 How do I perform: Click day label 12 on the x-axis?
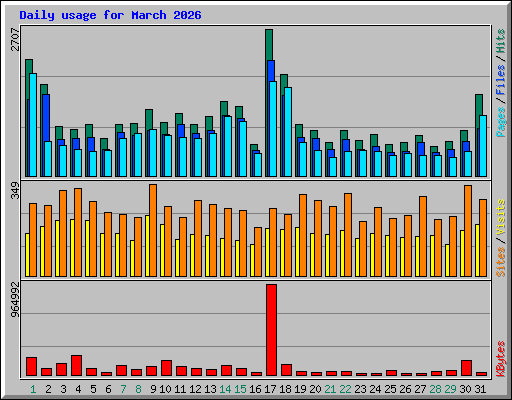tap(195, 389)
